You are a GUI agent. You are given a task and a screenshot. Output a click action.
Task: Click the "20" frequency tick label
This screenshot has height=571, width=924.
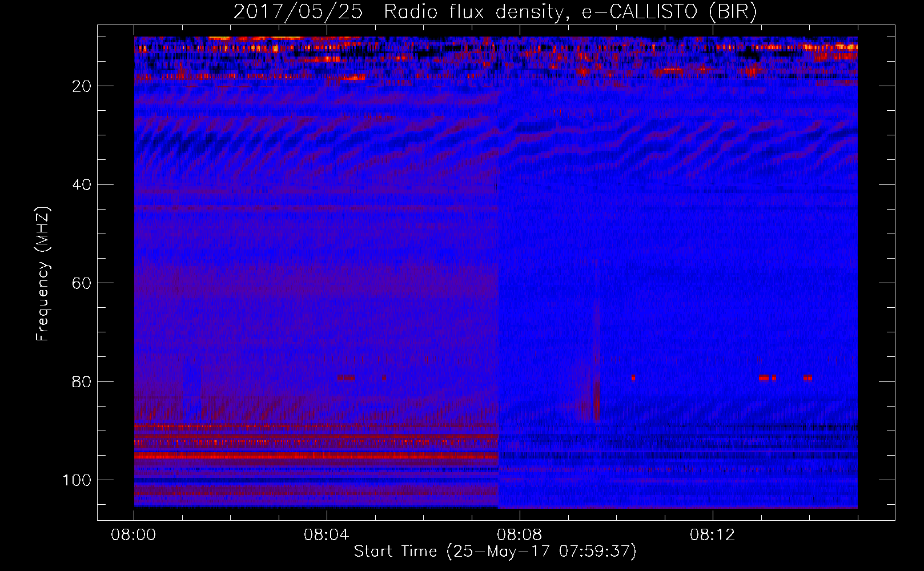pyautogui.click(x=82, y=86)
